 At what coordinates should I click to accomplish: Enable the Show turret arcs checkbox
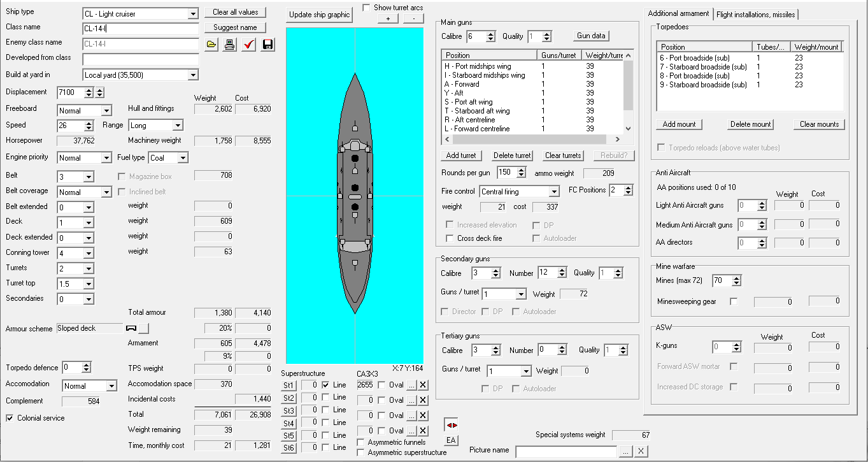(366, 8)
